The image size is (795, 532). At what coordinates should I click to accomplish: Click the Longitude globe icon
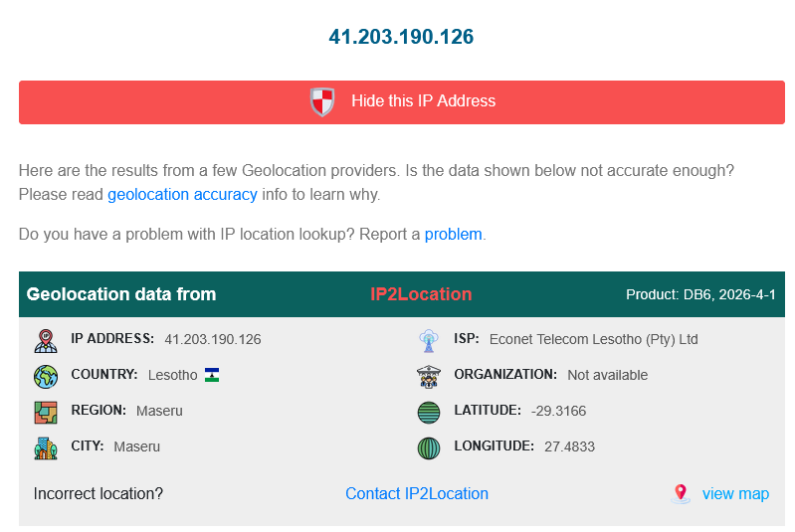click(x=429, y=447)
